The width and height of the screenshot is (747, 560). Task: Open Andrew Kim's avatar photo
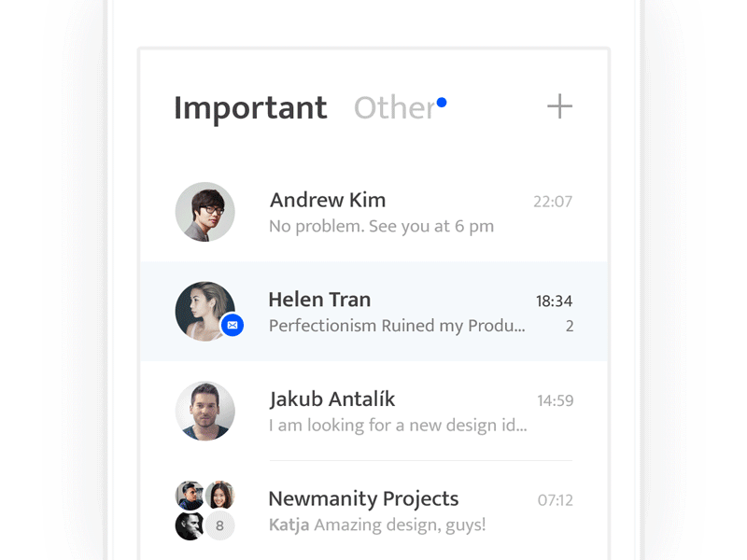click(x=205, y=212)
